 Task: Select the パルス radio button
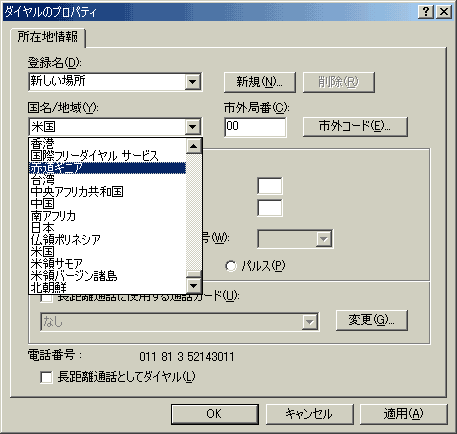231,266
